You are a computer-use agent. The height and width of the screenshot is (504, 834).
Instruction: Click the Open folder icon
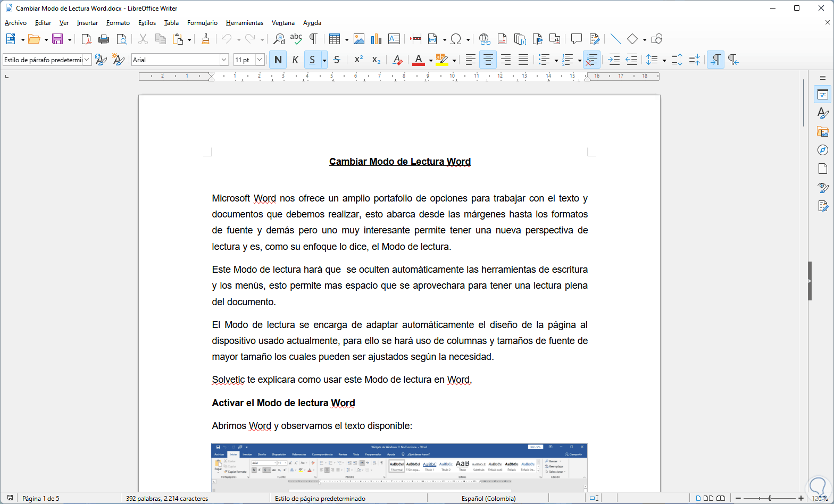(x=34, y=39)
